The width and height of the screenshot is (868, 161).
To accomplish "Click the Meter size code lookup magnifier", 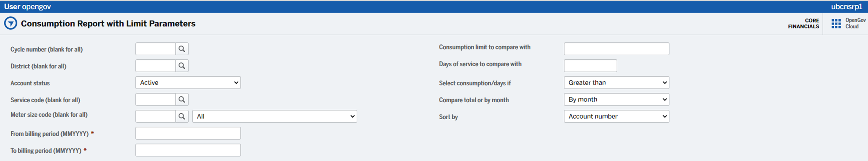I will point(182,116).
